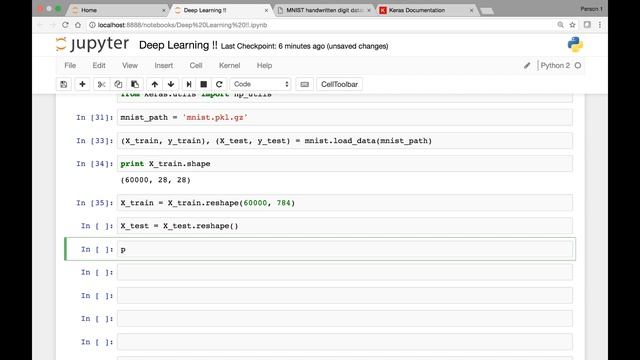Run cell and select below icon

[189, 84]
